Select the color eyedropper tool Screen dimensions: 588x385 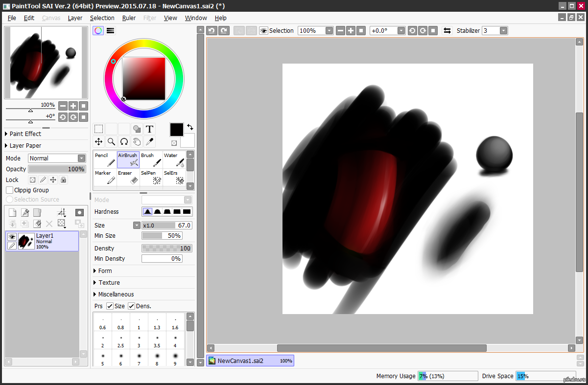(150, 141)
